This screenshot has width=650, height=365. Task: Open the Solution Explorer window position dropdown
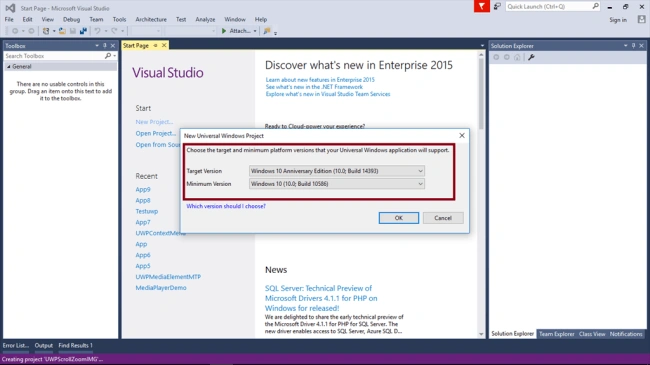tap(626, 46)
